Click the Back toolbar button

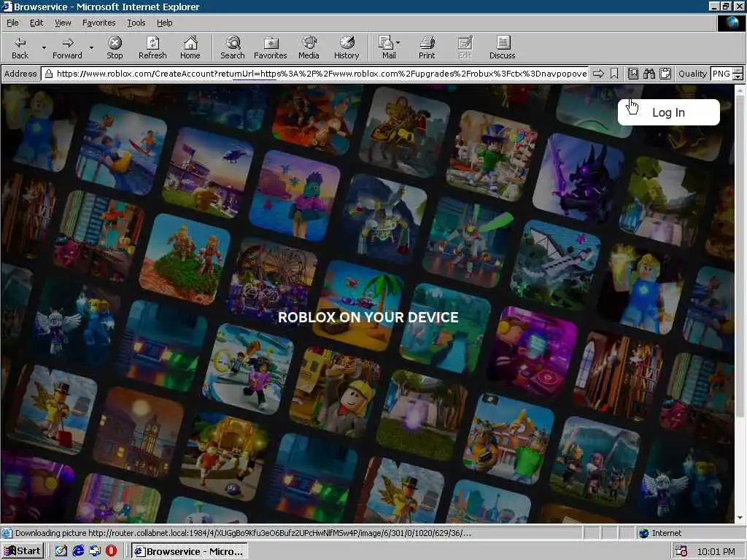coord(20,47)
